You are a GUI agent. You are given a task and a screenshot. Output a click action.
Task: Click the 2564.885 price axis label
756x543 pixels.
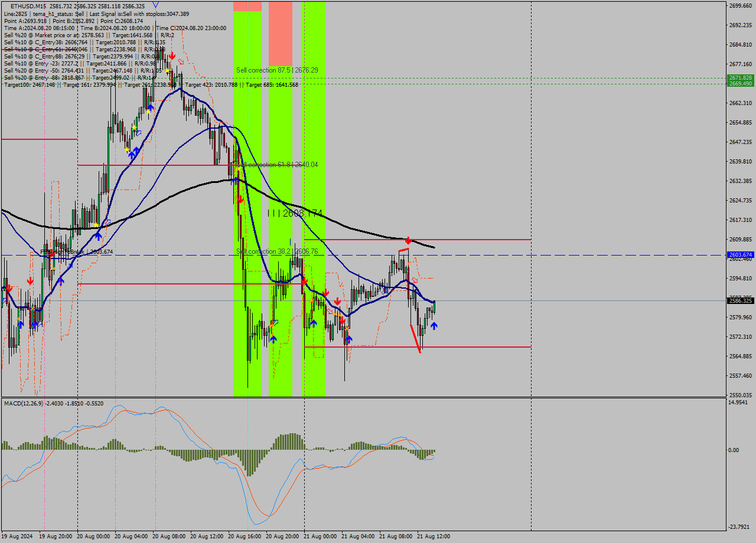(x=740, y=356)
